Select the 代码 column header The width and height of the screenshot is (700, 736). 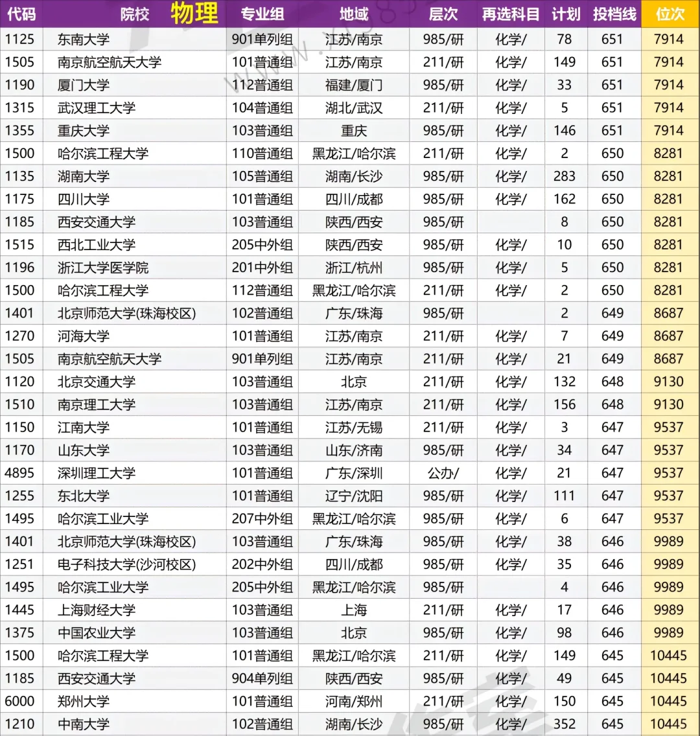(x=21, y=14)
